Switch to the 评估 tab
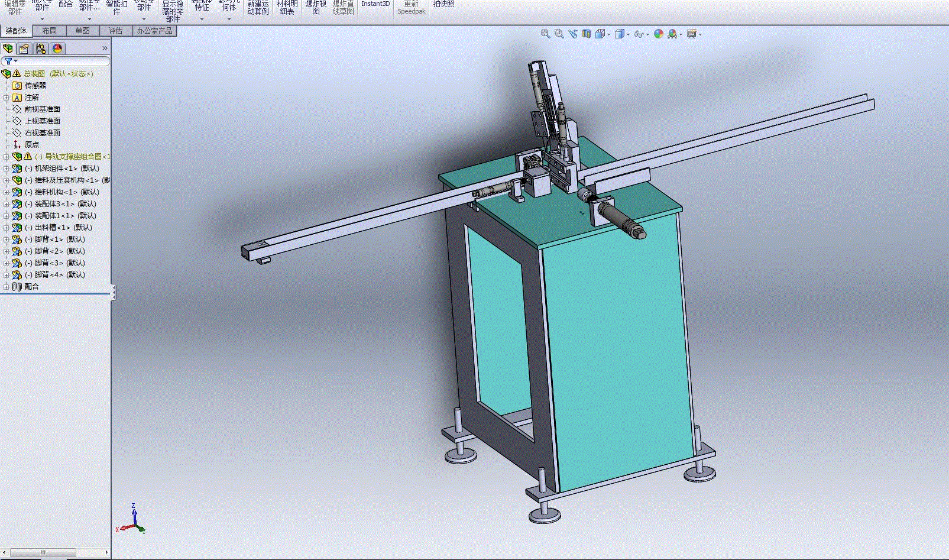 115,31
